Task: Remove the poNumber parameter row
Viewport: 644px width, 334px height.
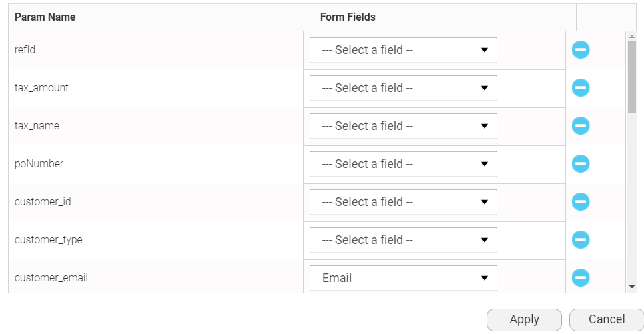Action: coord(581,164)
